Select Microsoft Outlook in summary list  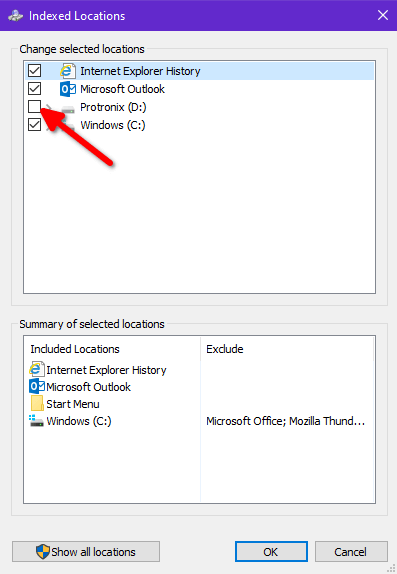(88, 387)
